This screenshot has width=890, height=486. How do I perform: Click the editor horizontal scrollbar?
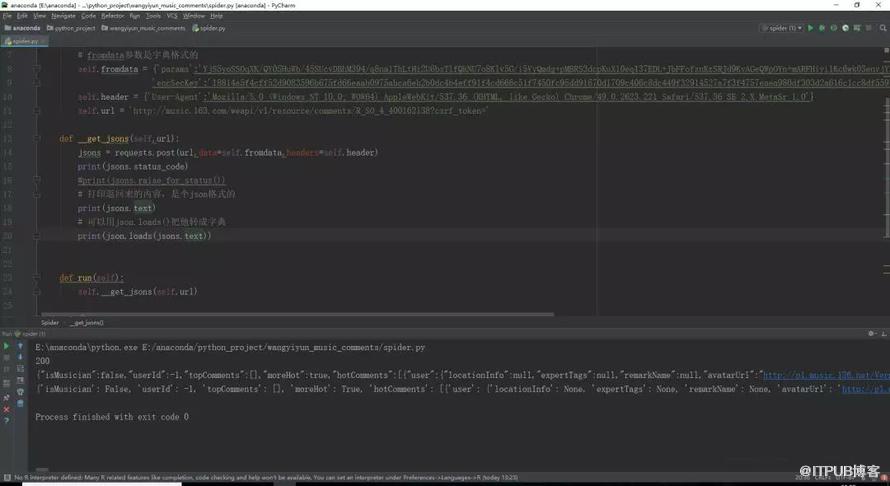(297, 314)
